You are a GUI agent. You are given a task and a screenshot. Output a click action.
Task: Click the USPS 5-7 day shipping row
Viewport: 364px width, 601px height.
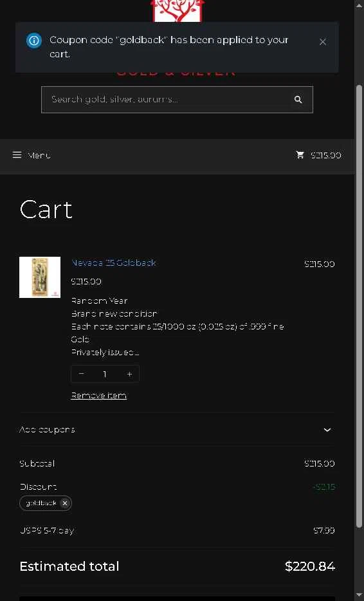pos(177,530)
